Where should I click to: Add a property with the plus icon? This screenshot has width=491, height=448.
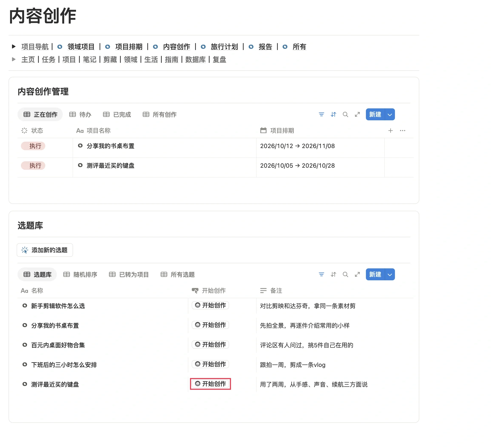click(x=390, y=131)
